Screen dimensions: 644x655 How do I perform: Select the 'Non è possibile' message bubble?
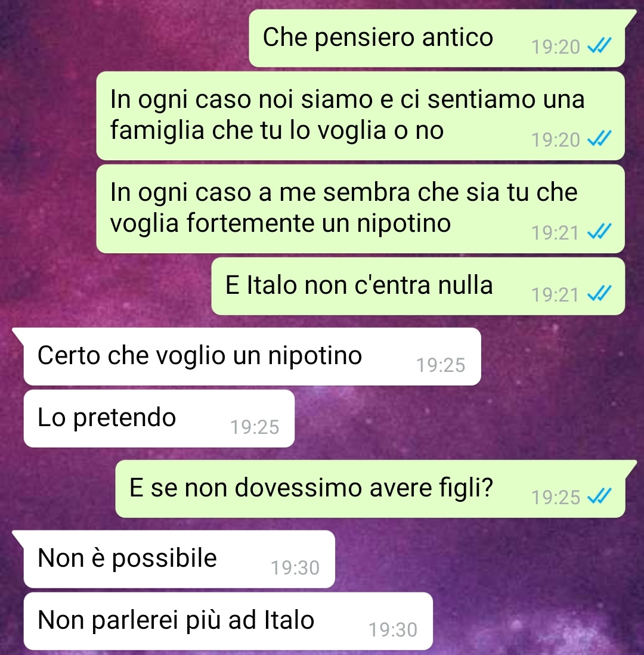[x=179, y=559]
